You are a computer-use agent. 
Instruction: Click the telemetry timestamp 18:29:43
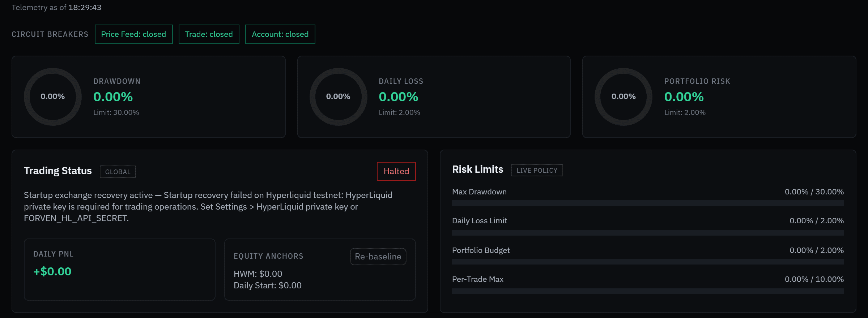coord(85,8)
